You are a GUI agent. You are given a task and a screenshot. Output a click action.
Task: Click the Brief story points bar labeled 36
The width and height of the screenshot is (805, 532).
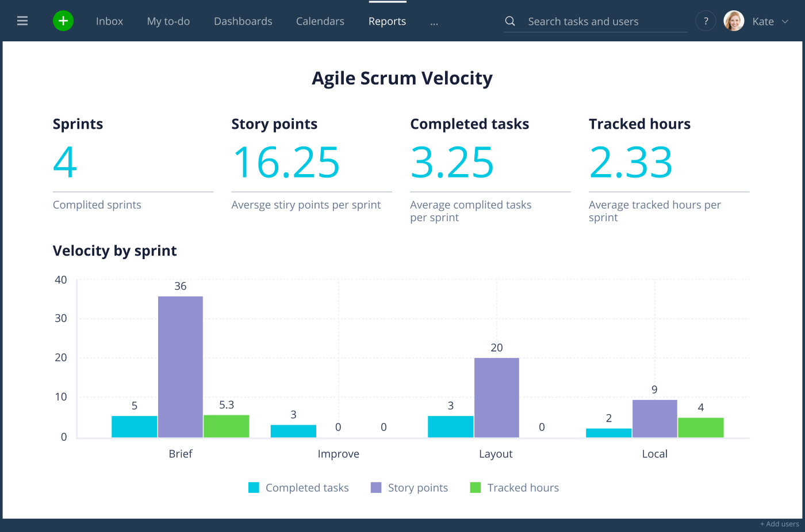pos(181,367)
